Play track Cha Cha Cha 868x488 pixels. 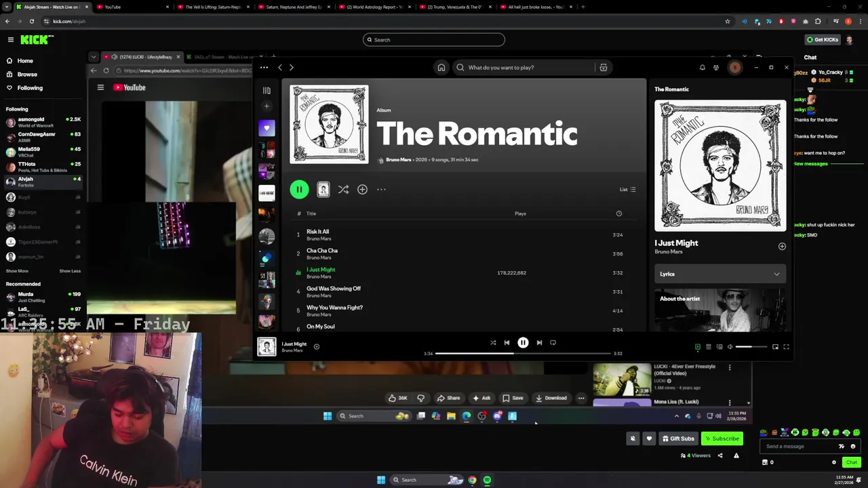(x=465, y=253)
